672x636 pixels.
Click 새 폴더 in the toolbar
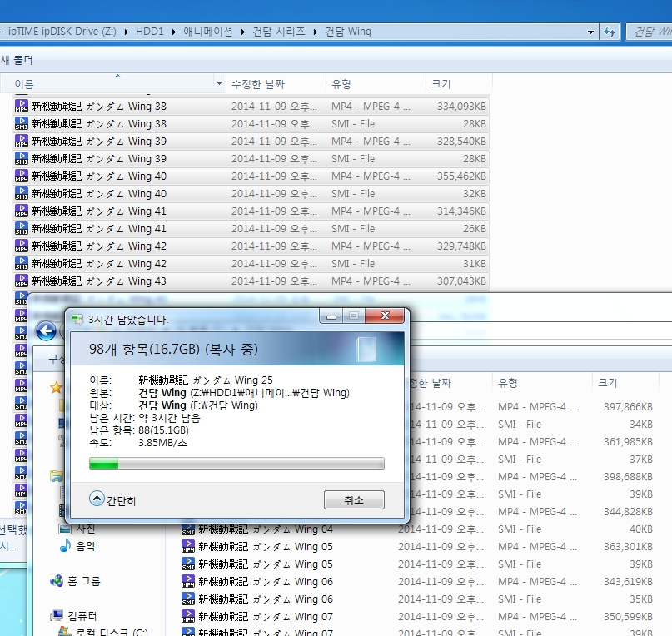17,60
